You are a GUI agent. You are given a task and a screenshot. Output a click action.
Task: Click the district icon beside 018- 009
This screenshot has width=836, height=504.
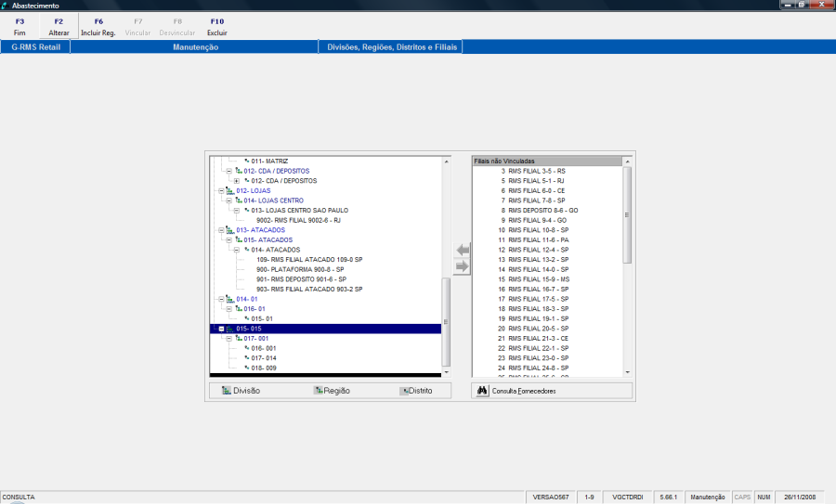coord(247,368)
